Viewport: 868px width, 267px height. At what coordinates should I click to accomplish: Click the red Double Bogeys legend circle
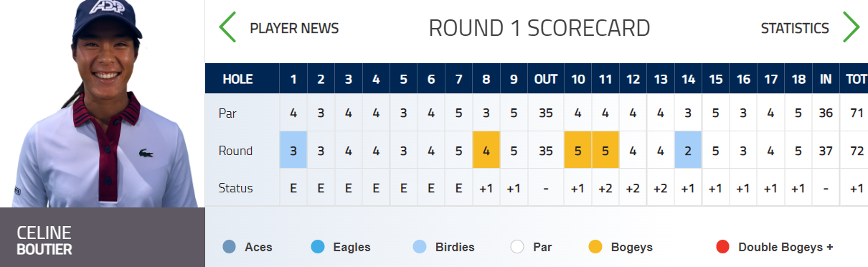coord(723,247)
